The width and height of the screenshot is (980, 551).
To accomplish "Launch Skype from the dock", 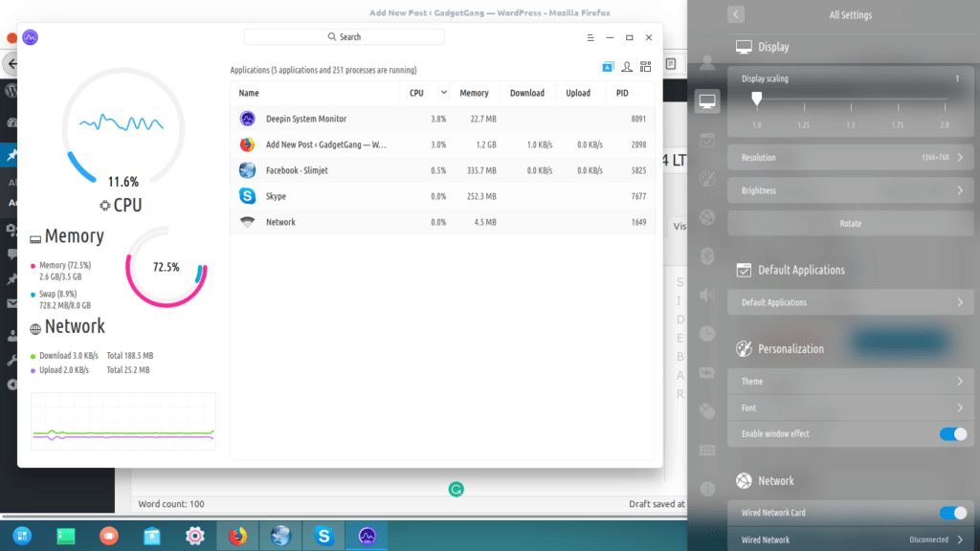I will [323, 536].
